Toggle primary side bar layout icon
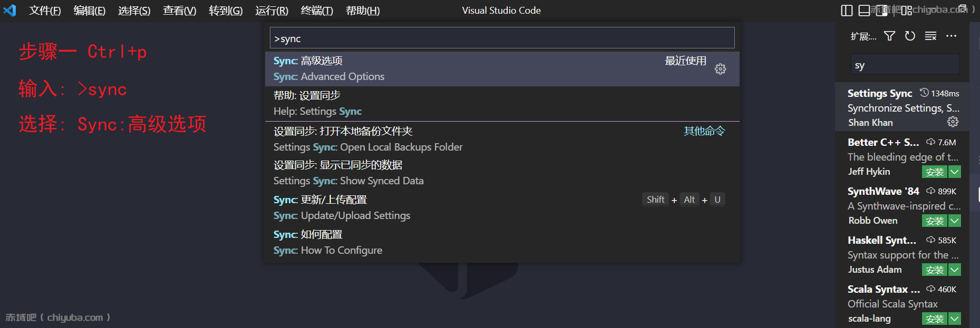The image size is (980, 328). point(847,11)
